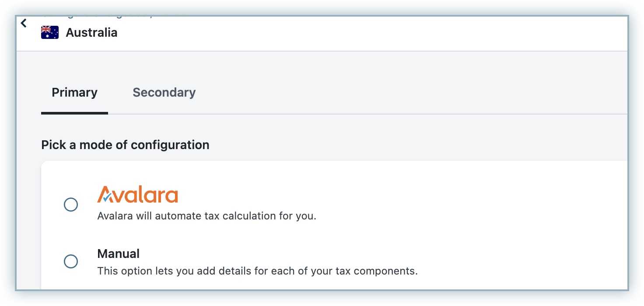Click the Avalara automate tax calculation description
Viewport: 644px width, 306px height.
[206, 216]
